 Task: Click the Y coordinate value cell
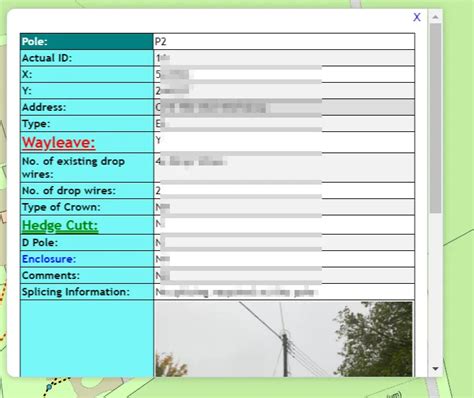click(x=284, y=91)
